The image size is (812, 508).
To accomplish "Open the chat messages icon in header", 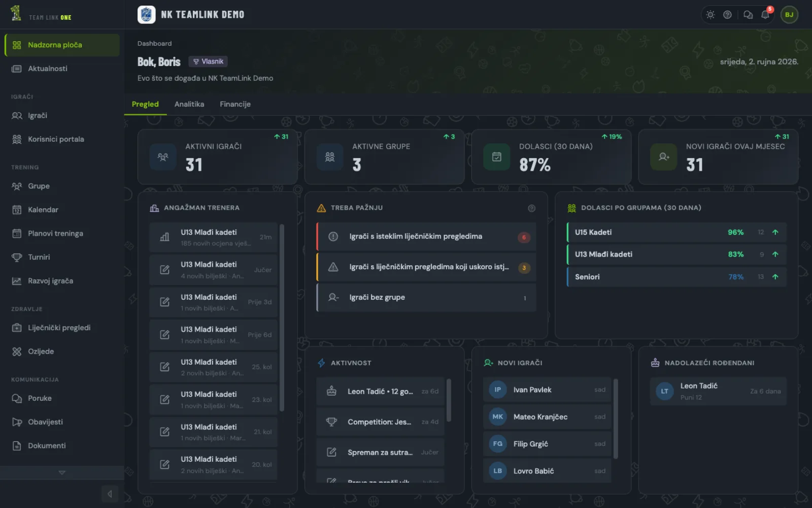I will [x=748, y=15].
